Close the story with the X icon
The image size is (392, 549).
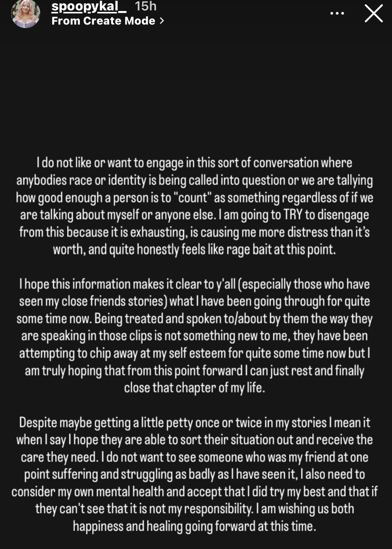pyautogui.click(x=374, y=13)
